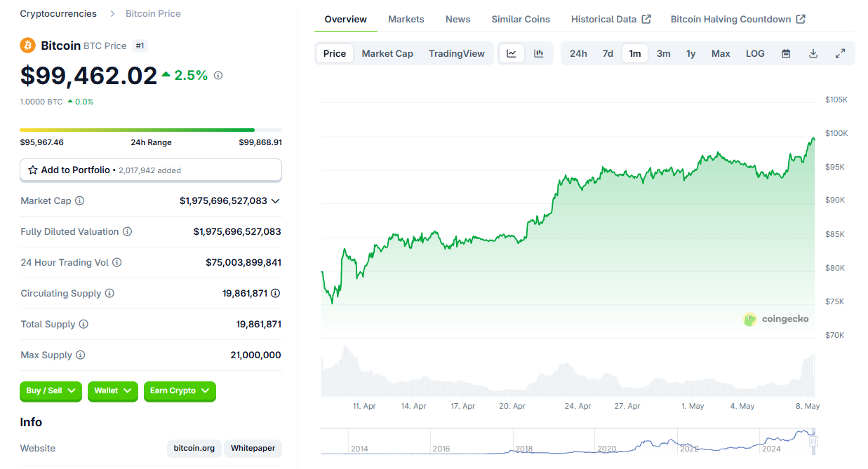This screenshot has width=868, height=469.
Task: Click the $99,462.02 price value
Action: [x=88, y=75]
